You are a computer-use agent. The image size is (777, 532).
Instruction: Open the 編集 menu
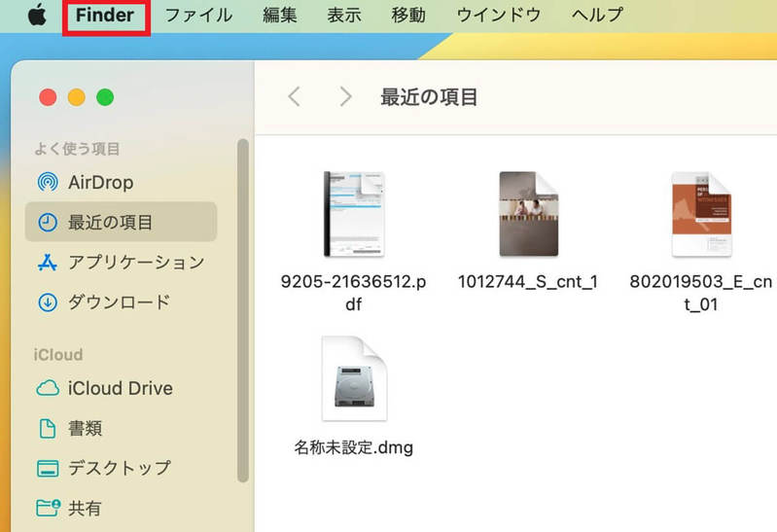point(279,15)
